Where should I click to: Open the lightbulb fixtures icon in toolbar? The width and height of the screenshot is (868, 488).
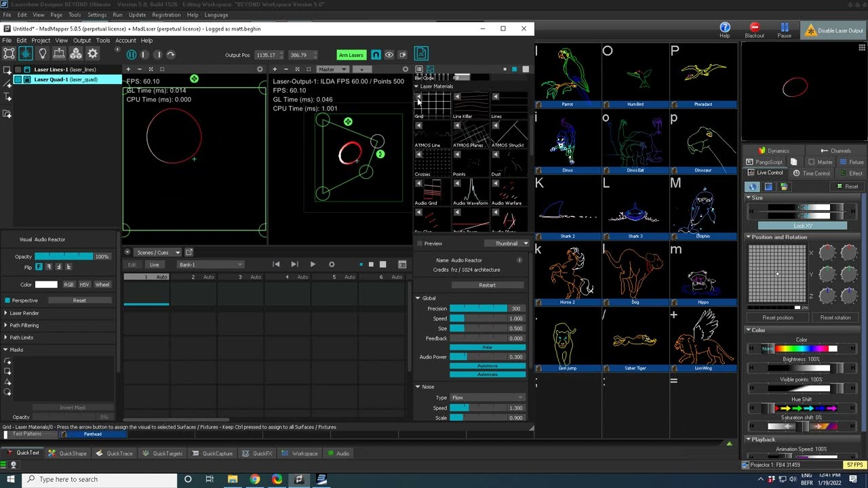43,54
